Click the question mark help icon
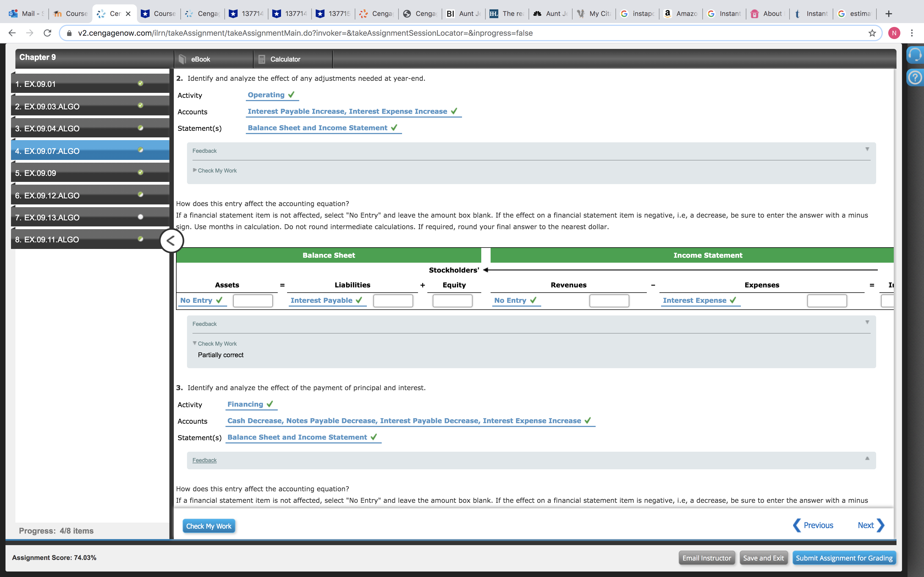 (915, 77)
